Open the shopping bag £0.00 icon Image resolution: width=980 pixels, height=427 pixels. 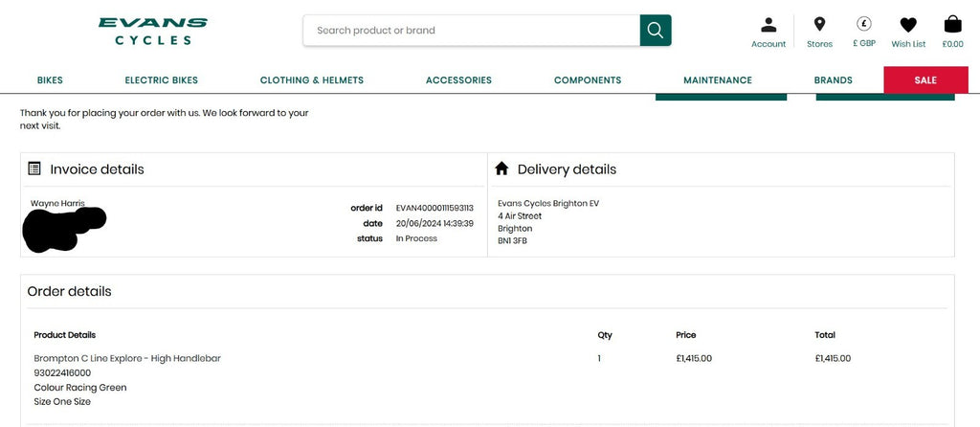pyautogui.click(x=952, y=24)
